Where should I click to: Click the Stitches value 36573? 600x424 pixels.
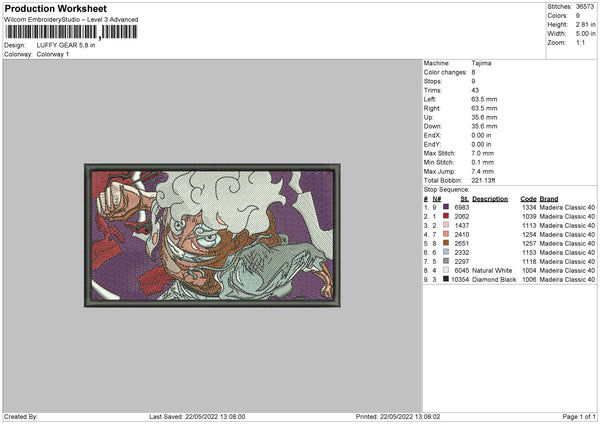tap(585, 7)
